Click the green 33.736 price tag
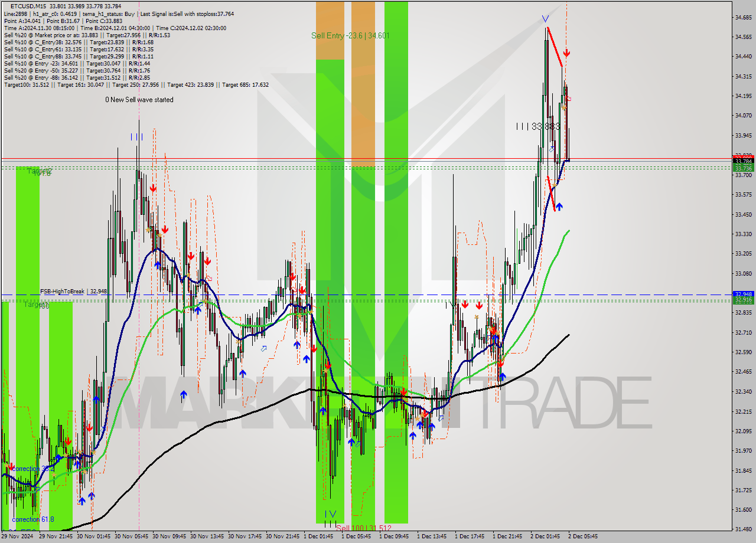 [x=743, y=168]
